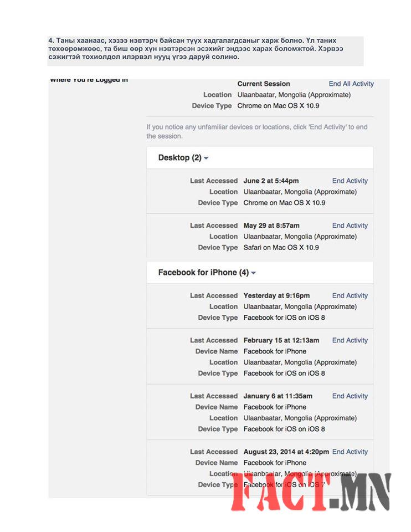Click the End All Activity link
The height and width of the screenshot is (532, 411).
351,84
